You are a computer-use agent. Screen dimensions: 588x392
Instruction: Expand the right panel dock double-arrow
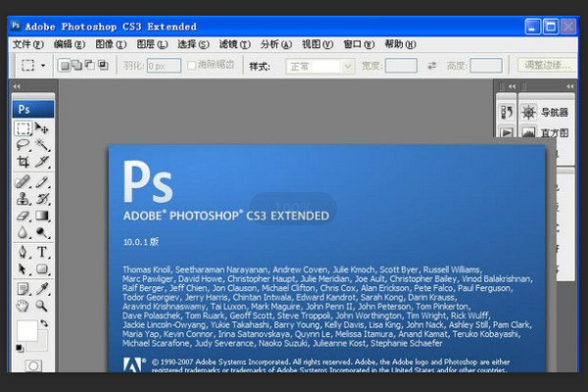(x=569, y=86)
